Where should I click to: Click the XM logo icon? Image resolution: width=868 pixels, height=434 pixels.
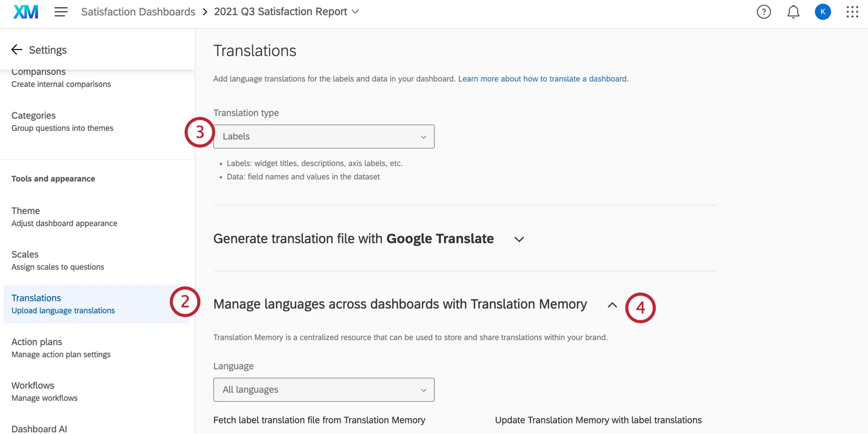[x=26, y=12]
